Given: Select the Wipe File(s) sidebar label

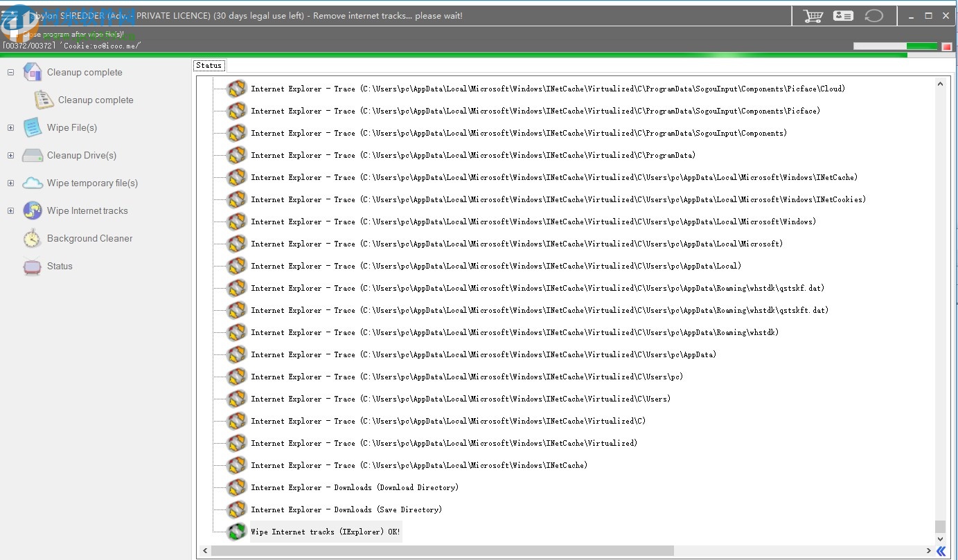Looking at the screenshot, I should point(72,127).
